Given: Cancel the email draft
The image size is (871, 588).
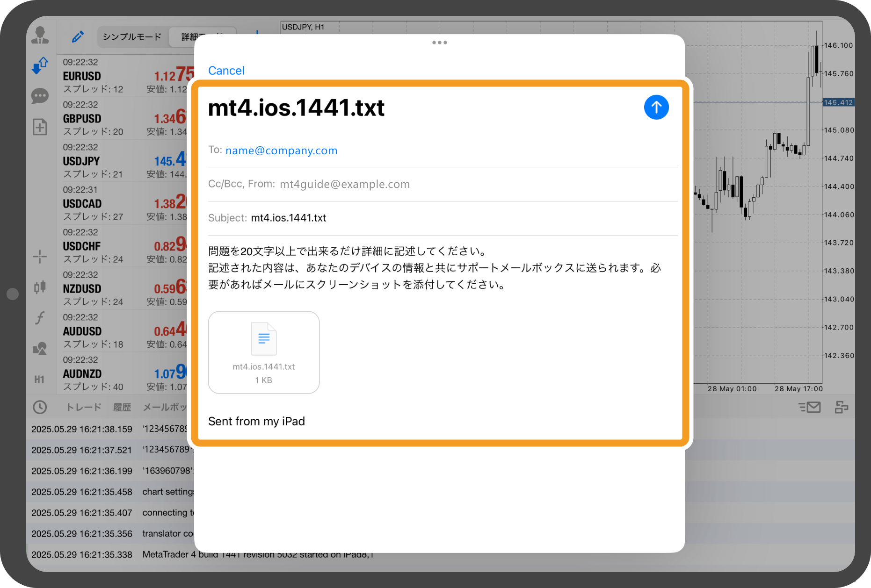Looking at the screenshot, I should 226,71.
